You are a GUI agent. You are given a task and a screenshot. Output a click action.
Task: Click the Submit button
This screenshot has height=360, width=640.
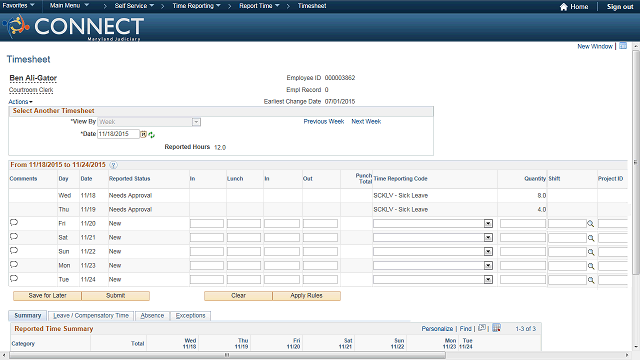[x=116, y=296]
